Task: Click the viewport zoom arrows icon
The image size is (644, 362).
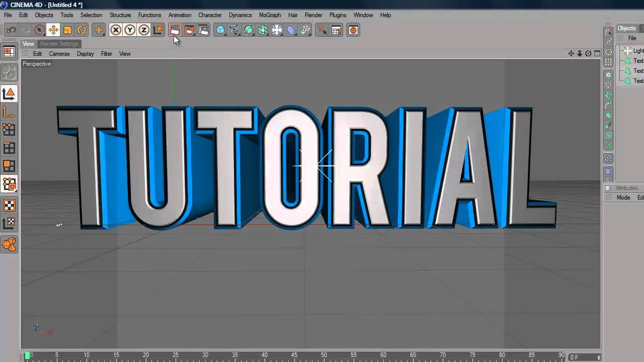Action: point(580,53)
